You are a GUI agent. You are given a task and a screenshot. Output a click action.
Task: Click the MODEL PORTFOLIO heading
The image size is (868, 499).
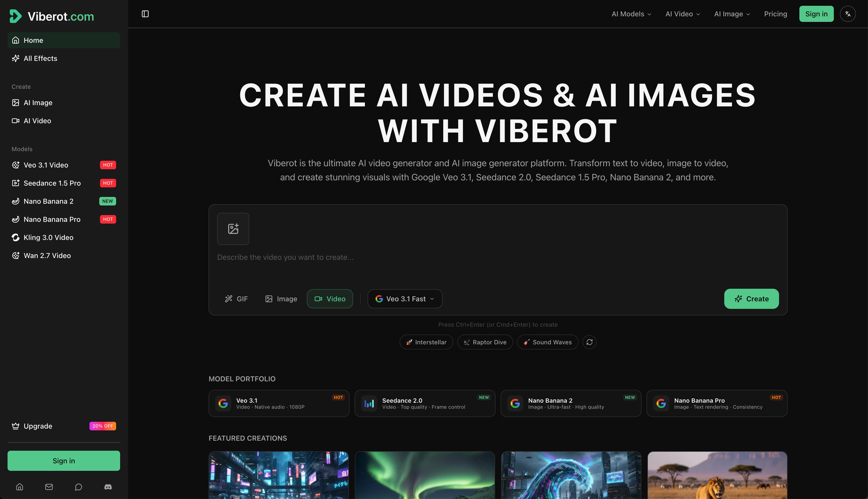point(242,379)
